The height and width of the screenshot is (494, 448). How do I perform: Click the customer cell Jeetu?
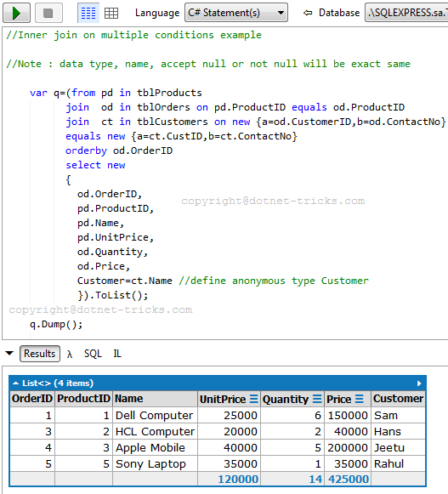tap(398, 448)
